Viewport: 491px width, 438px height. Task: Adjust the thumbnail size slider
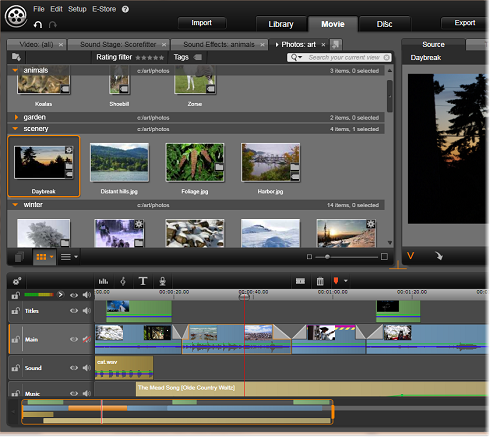click(x=327, y=257)
